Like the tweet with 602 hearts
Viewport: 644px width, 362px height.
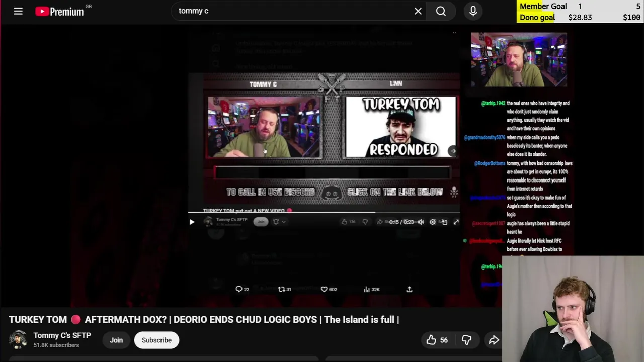click(329, 289)
